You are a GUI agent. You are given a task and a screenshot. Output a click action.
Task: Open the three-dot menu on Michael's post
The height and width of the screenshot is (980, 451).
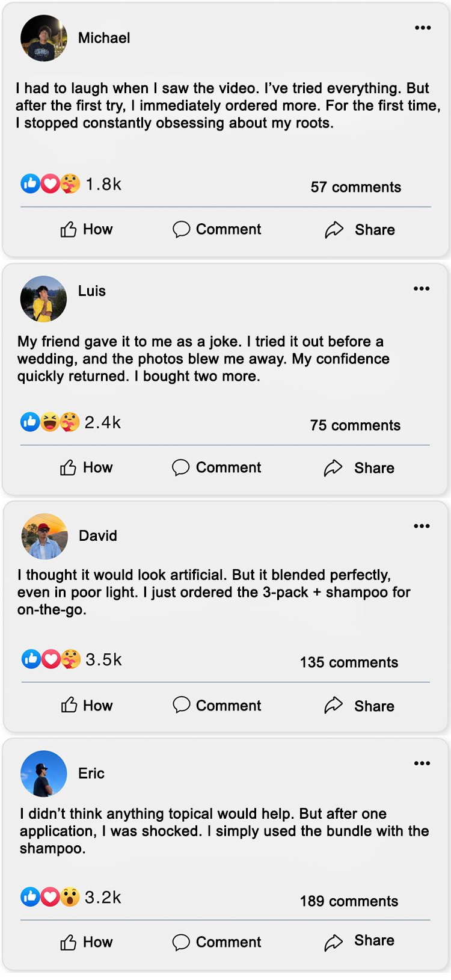pyautogui.click(x=423, y=28)
